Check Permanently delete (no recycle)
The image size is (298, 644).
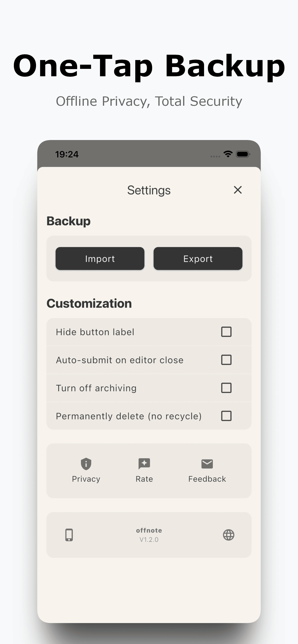pyautogui.click(x=226, y=416)
